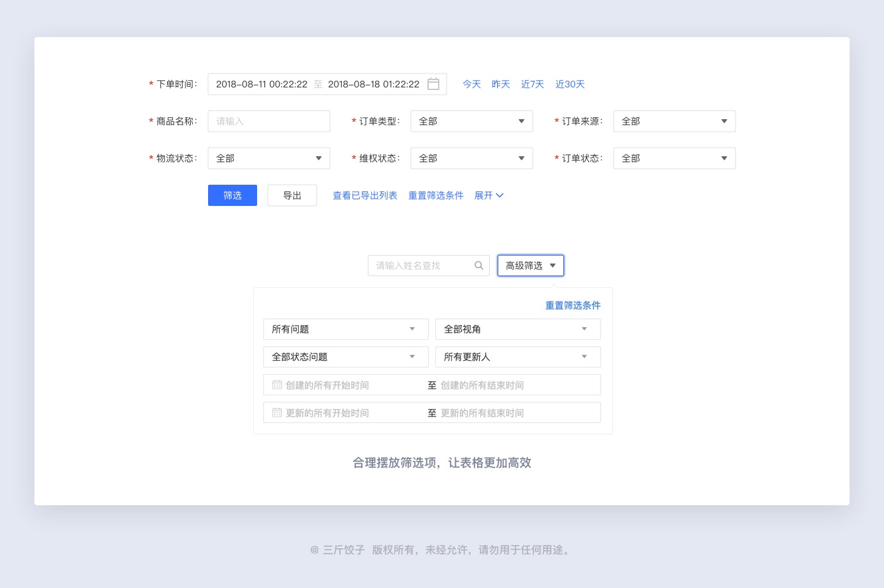Focus the 请输入姓名查找 search field
Viewport: 884px width, 588px height.
click(x=429, y=266)
